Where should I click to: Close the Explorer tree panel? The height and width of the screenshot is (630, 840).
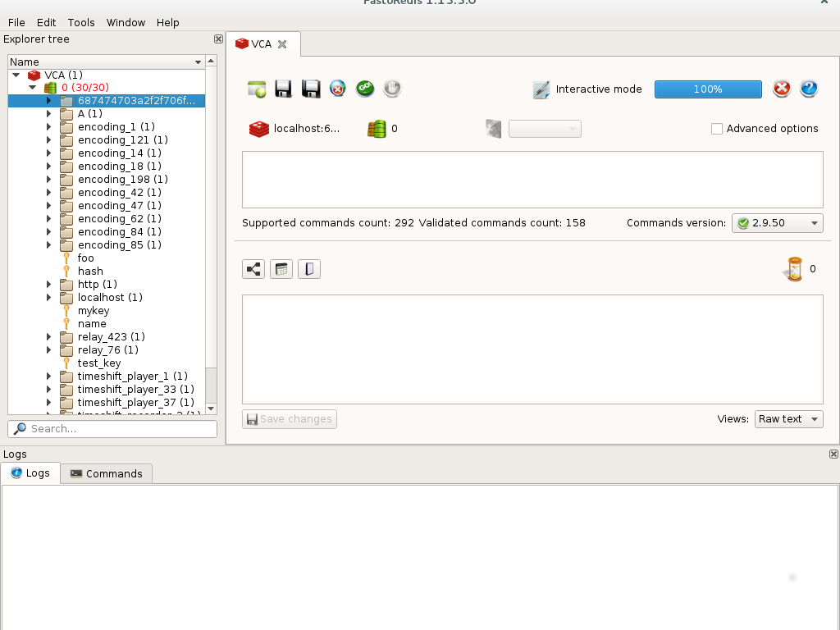218,39
